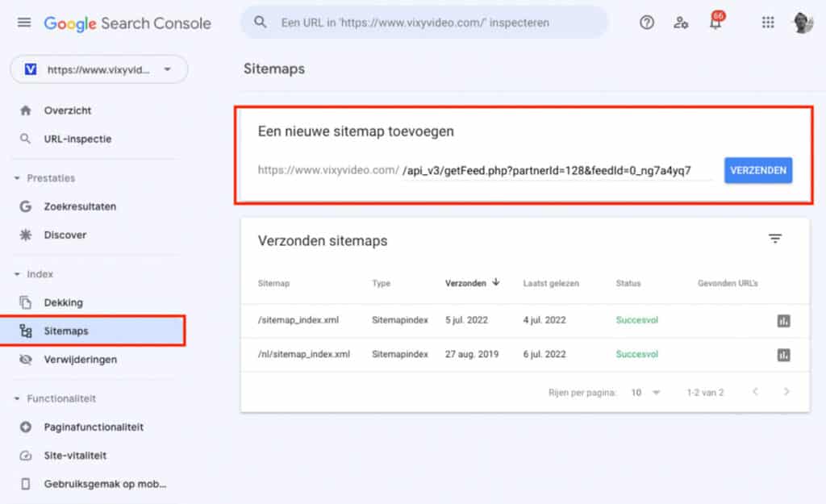The image size is (826, 504).
Task: Click Sitemapindex type in /nl/sitemap_index.xml row
Action: 400,355
